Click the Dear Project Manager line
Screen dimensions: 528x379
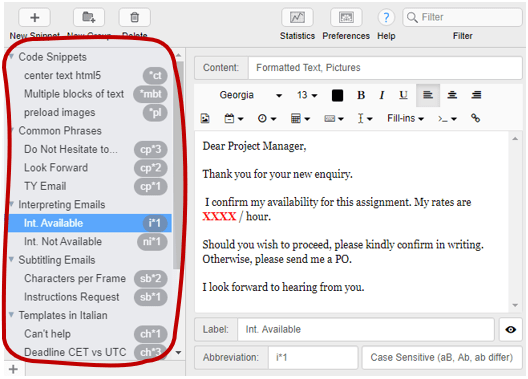click(x=254, y=146)
